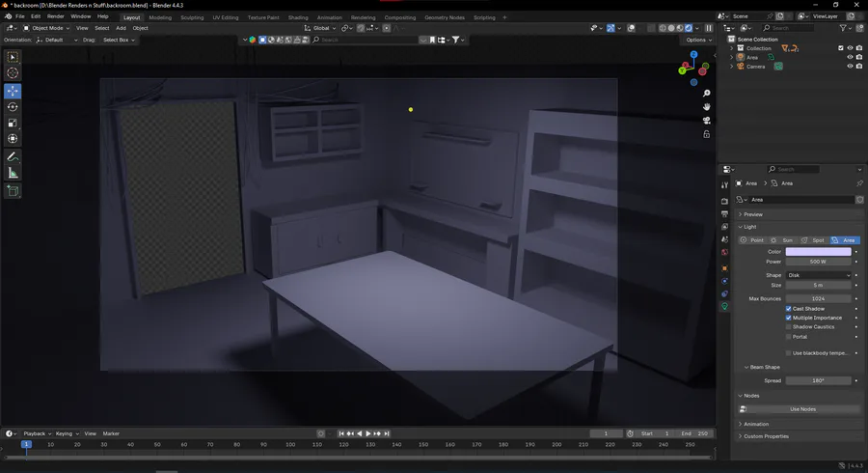Viewport: 868px width, 473px height.
Task: Hide the Camera in outliner viewport
Action: [x=850, y=67]
